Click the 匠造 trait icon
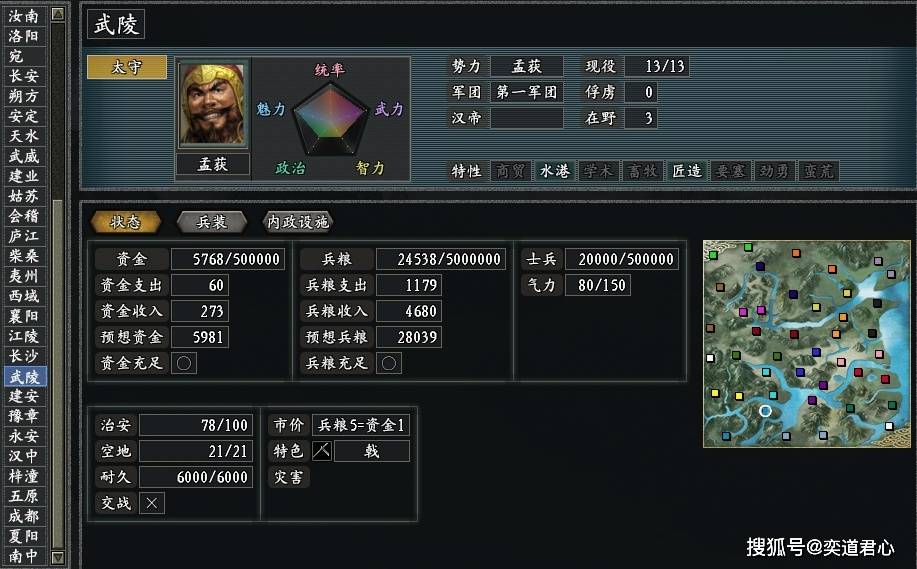The image size is (917, 569). (687, 171)
